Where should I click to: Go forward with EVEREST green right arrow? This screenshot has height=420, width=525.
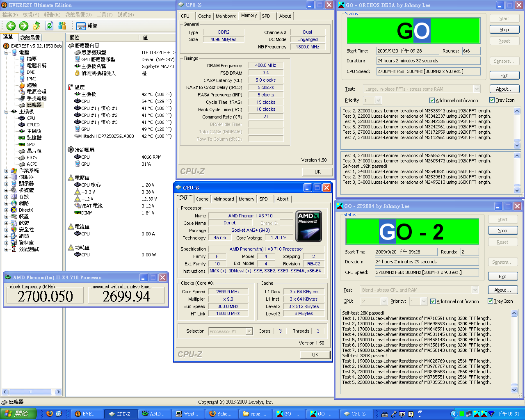pos(24,26)
